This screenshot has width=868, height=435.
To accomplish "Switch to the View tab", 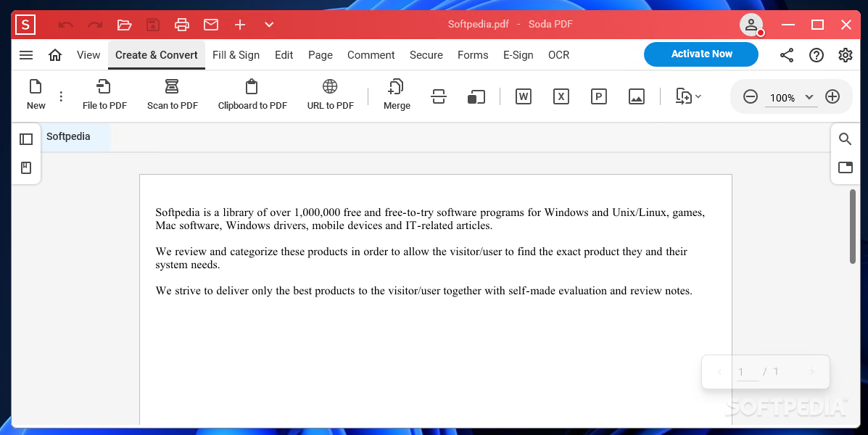I will (88, 55).
